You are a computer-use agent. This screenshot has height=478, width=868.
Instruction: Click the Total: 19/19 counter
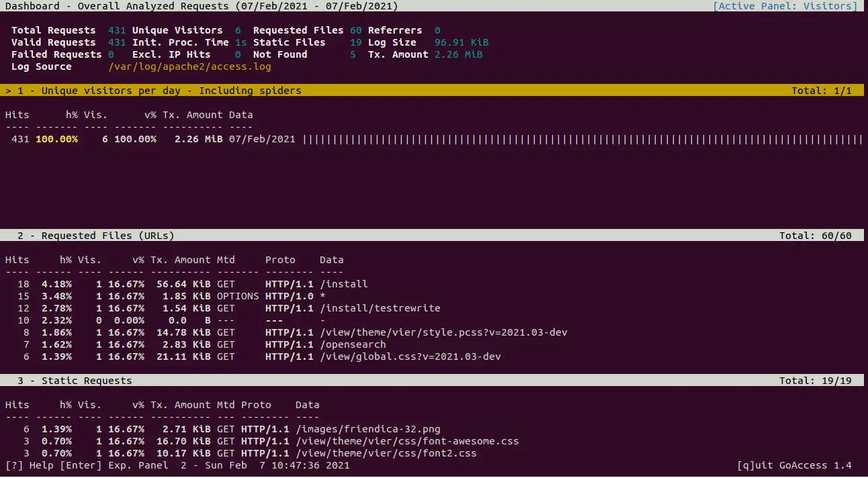pyautogui.click(x=816, y=381)
